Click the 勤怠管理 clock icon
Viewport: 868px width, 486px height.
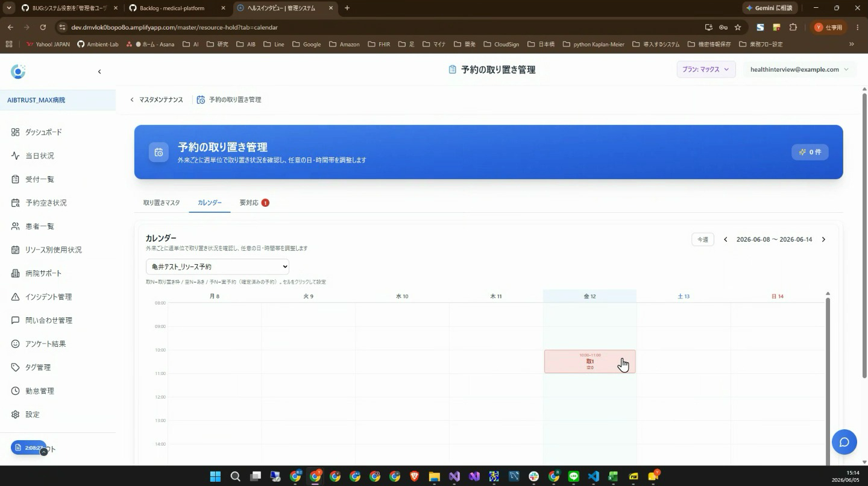pyautogui.click(x=16, y=391)
